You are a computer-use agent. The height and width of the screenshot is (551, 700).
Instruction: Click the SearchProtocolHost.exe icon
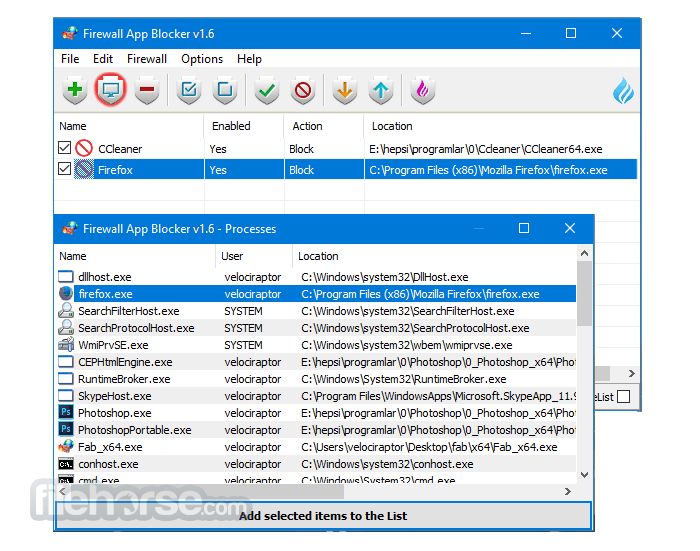pos(66,327)
